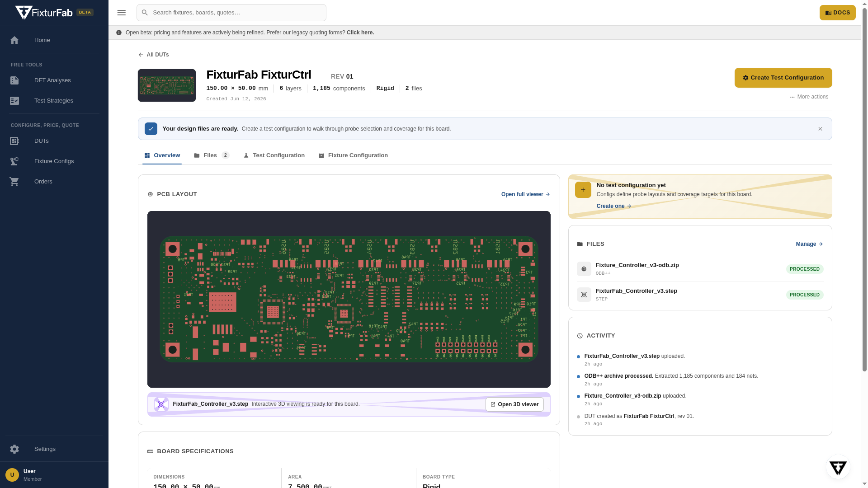The width and height of the screenshot is (868, 488).
Task: Click the REV 01 label
Action: coord(342,77)
